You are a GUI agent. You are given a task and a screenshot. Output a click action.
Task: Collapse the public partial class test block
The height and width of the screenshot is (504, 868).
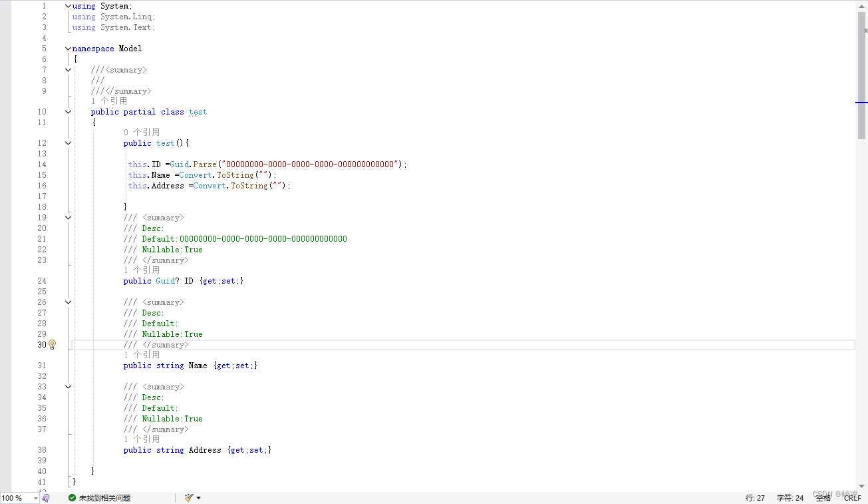67,111
